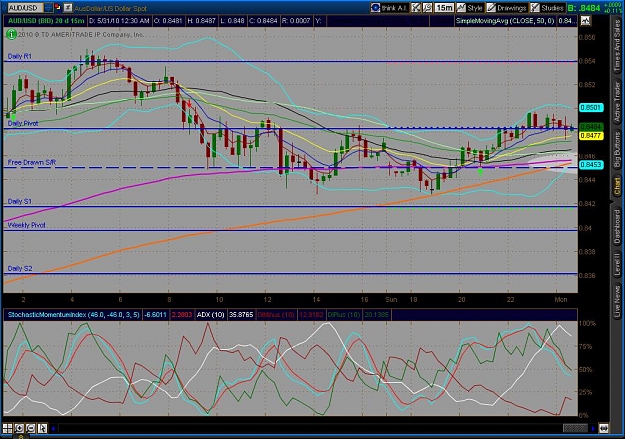Click the Daily R1 pivot line label
625x439 pixels.
(x=19, y=56)
